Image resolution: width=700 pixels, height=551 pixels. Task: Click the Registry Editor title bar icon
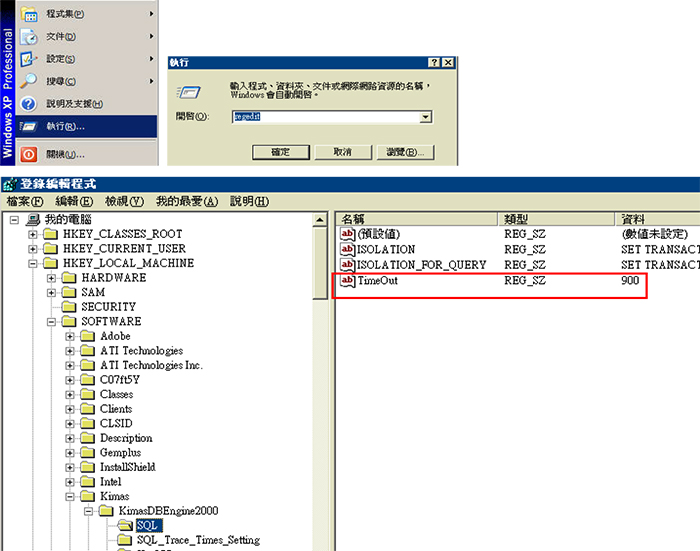pos(10,184)
